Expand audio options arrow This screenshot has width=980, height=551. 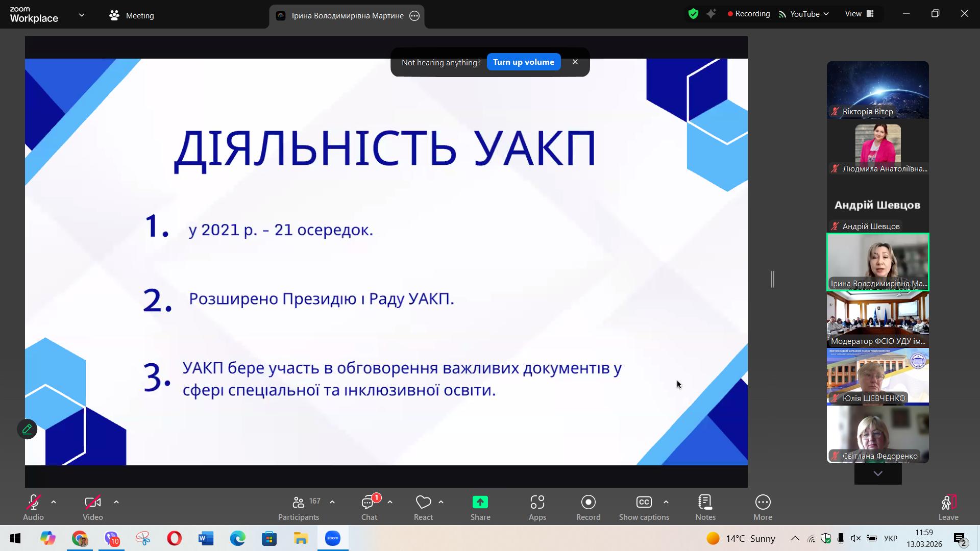pos(54,502)
